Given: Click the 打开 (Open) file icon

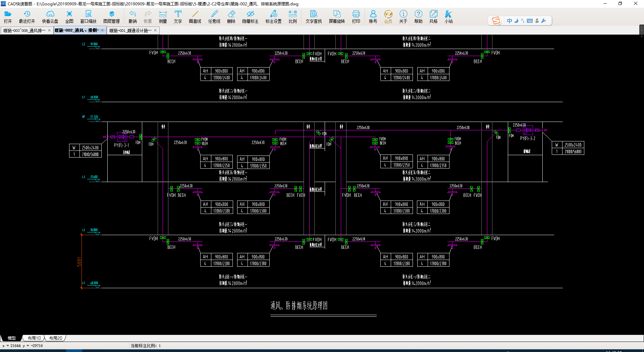Looking at the screenshot, I should [8, 16].
